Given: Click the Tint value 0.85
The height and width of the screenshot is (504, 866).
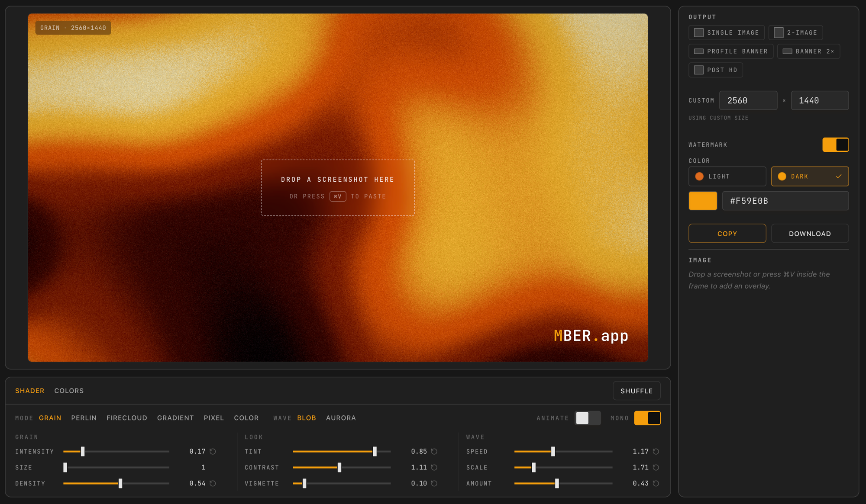Looking at the screenshot, I should point(419,451).
